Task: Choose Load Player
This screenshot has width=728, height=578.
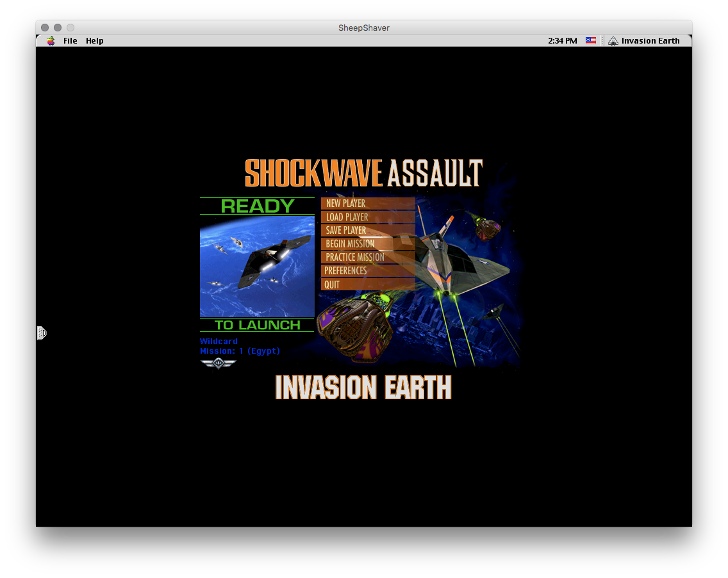Action: (368, 217)
